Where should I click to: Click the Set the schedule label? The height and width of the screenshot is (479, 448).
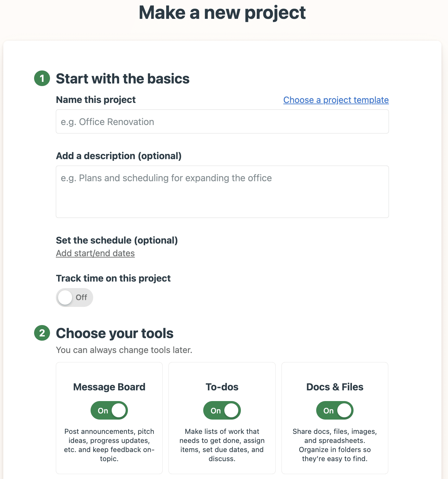pos(117,240)
